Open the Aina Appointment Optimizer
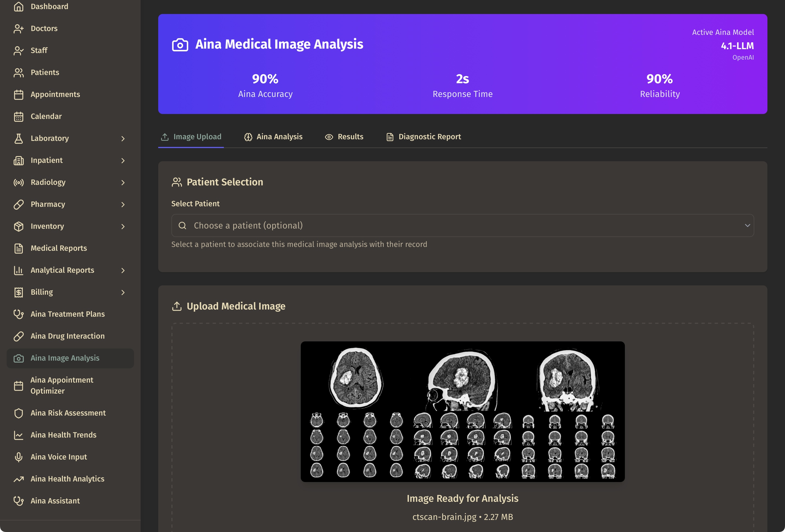785x532 pixels. (x=62, y=385)
